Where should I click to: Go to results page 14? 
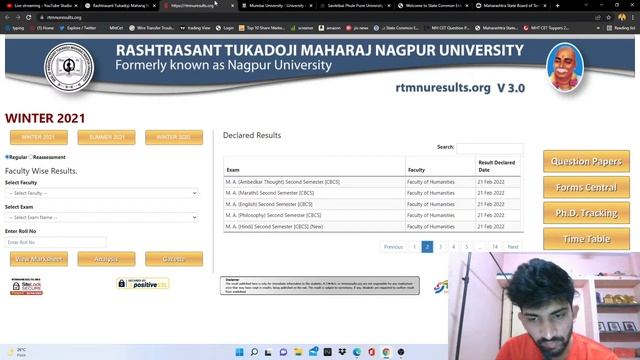pos(495,247)
